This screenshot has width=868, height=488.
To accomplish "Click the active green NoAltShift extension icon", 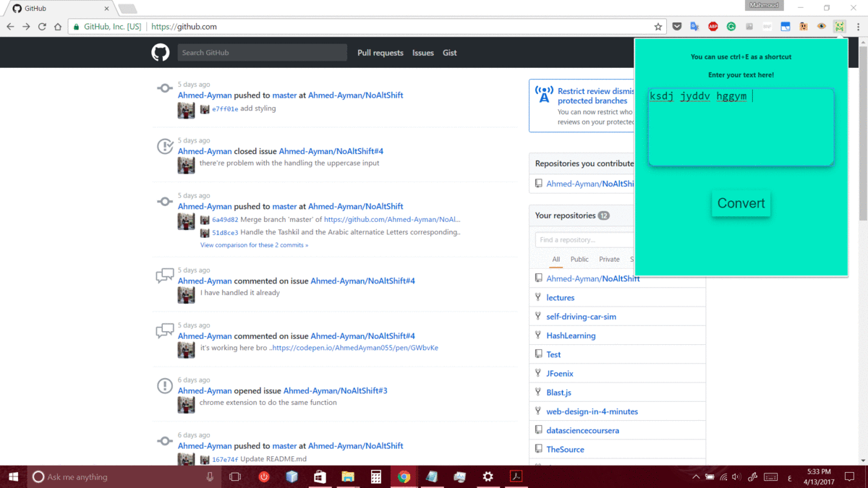I will [x=839, y=27].
